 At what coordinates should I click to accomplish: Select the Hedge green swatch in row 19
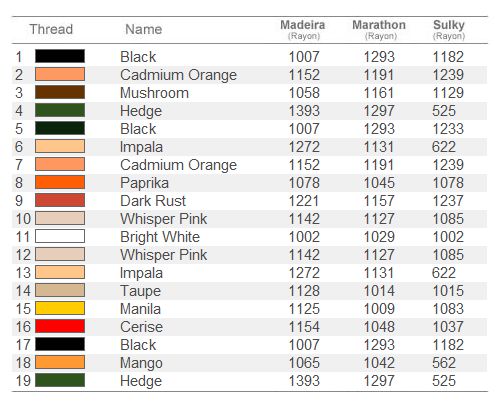[60, 380]
